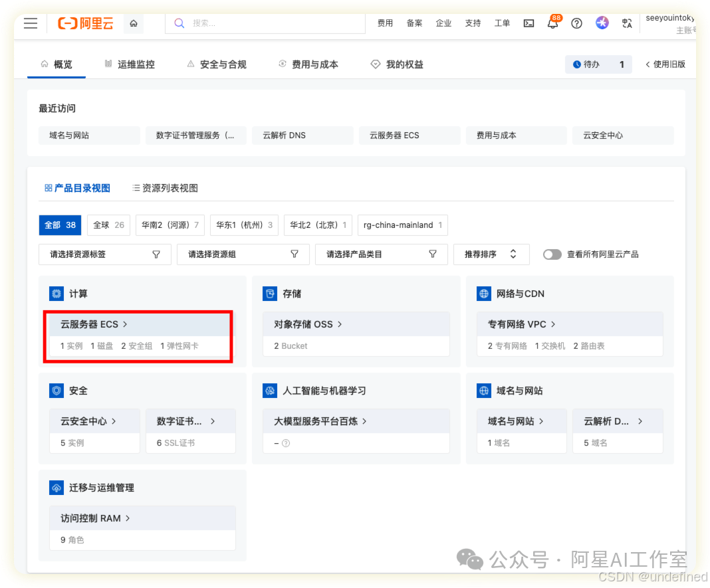Switch to 概览 tab
This screenshot has width=710, height=588.
point(57,64)
